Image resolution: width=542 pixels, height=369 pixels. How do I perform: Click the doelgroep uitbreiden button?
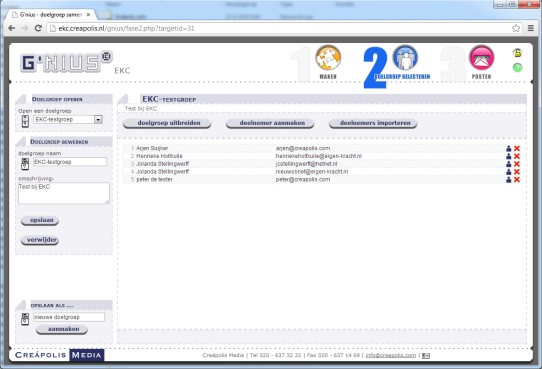[x=167, y=123]
